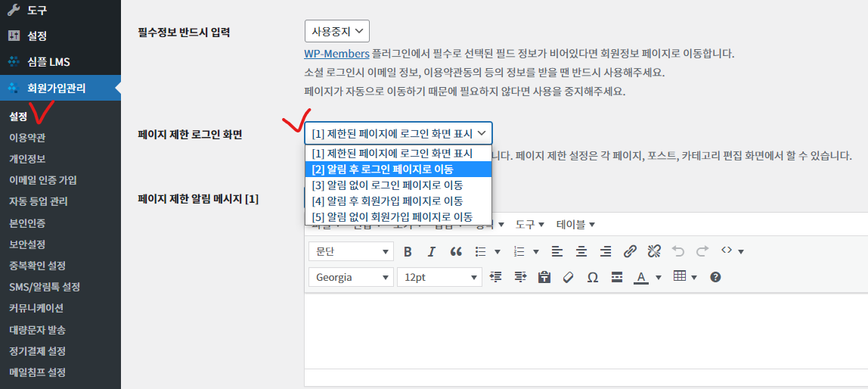Open the 페이지 제한 로그인 화면 dropdown
The width and height of the screenshot is (868, 389).
[x=398, y=133]
